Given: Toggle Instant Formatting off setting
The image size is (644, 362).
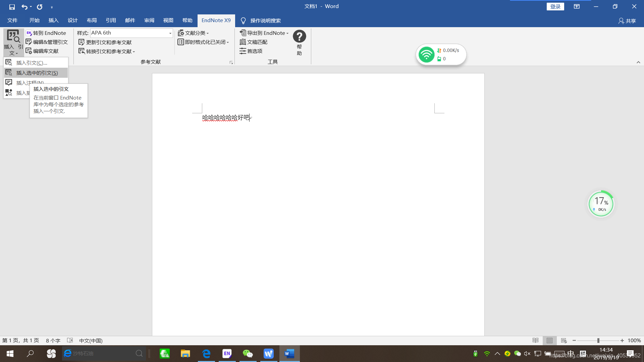Looking at the screenshot, I should [x=203, y=42].
